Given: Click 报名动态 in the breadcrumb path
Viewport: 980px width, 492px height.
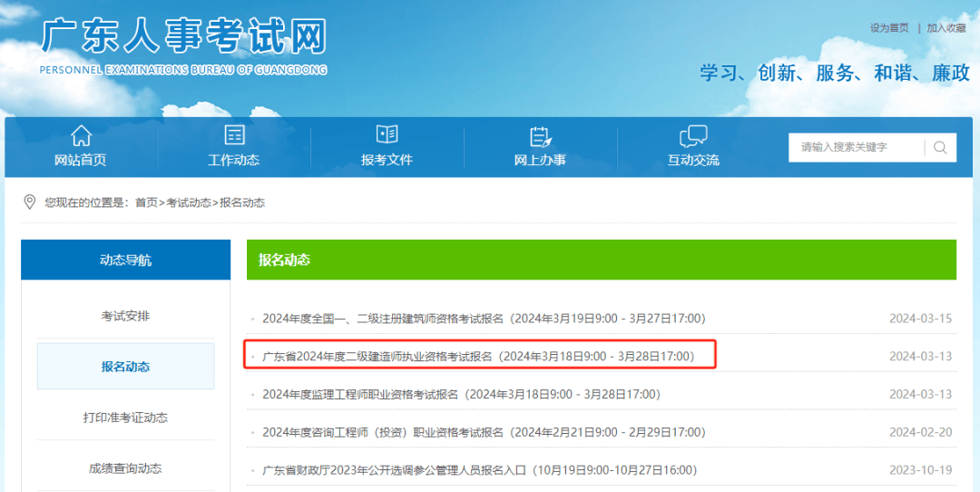Looking at the screenshot, I should 242,202.
